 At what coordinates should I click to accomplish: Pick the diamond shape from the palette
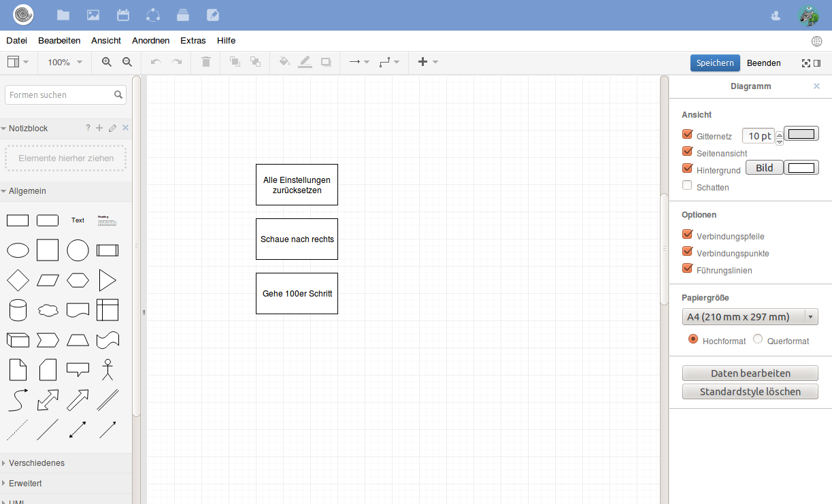18,280
